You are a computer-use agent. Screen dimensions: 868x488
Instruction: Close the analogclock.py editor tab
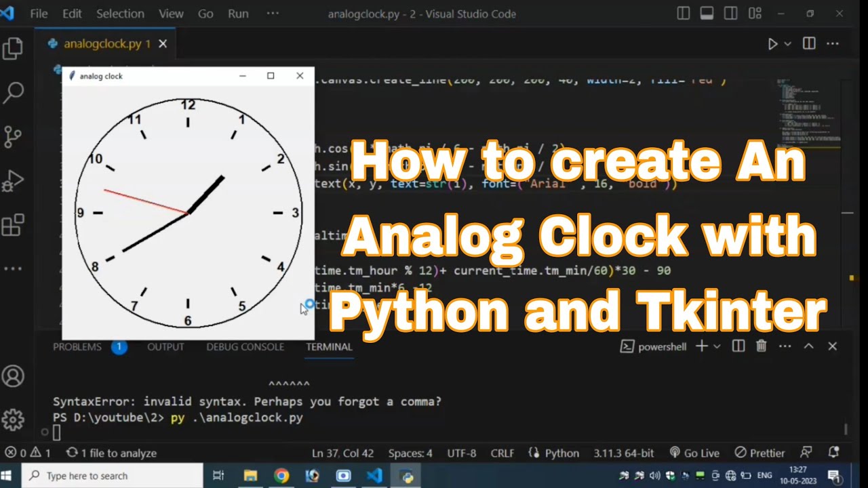(163, 43)
